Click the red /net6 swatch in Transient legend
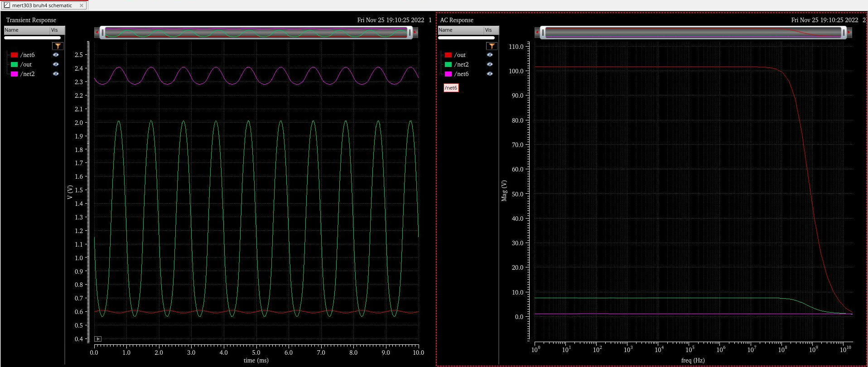This screenshot has width=868, height=367. [14, 55]
